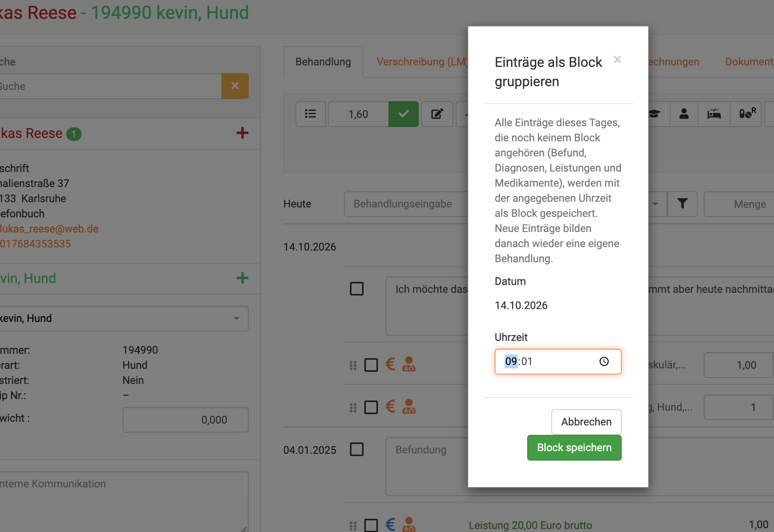The image size is (774, 532).
Task: Open the lukas_reese@web.de email link
Action: click(x=49, y=229)
